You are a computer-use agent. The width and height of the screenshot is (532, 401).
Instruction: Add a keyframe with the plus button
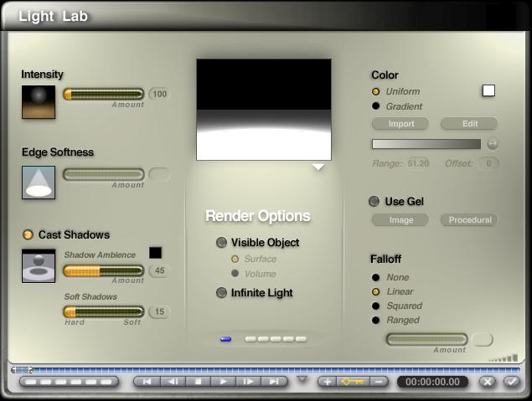point(327,382)
